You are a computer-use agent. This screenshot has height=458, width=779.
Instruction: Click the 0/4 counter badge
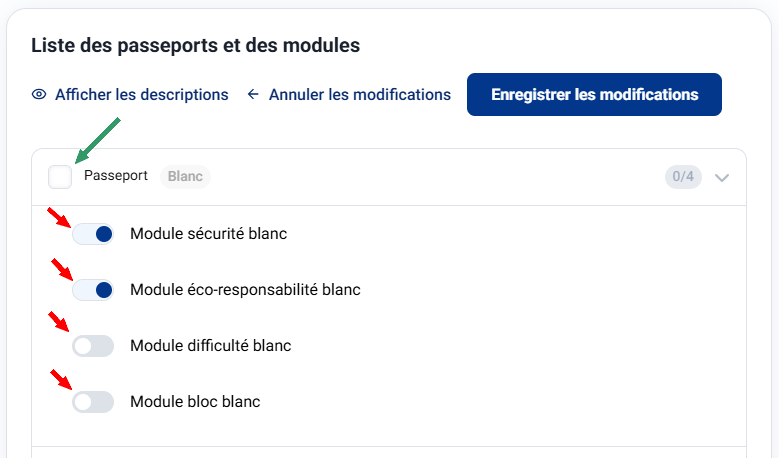click(x=683, y=177)
